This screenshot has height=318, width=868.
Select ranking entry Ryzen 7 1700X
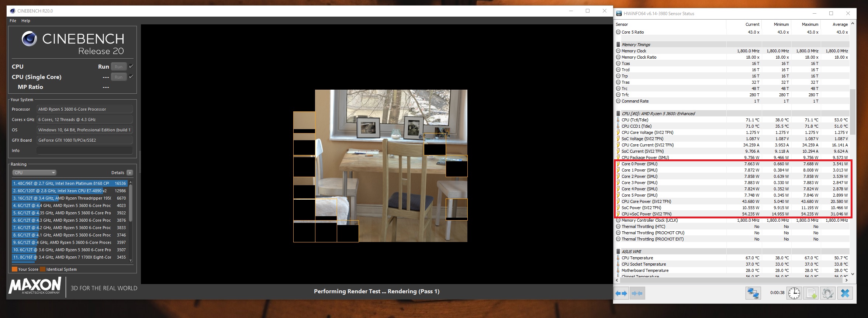pyautogui.click(x=69, y=257)
